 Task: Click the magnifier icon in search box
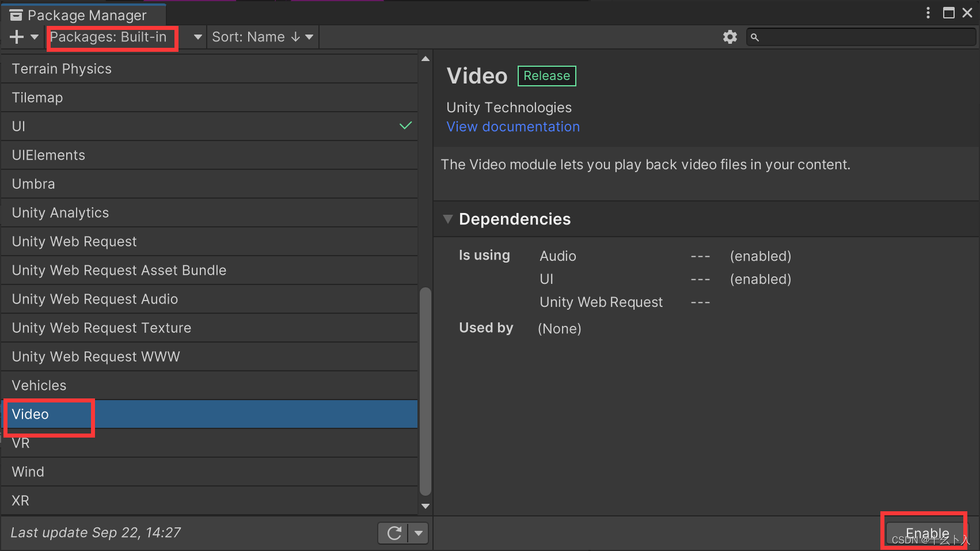[x=755, y=37]
